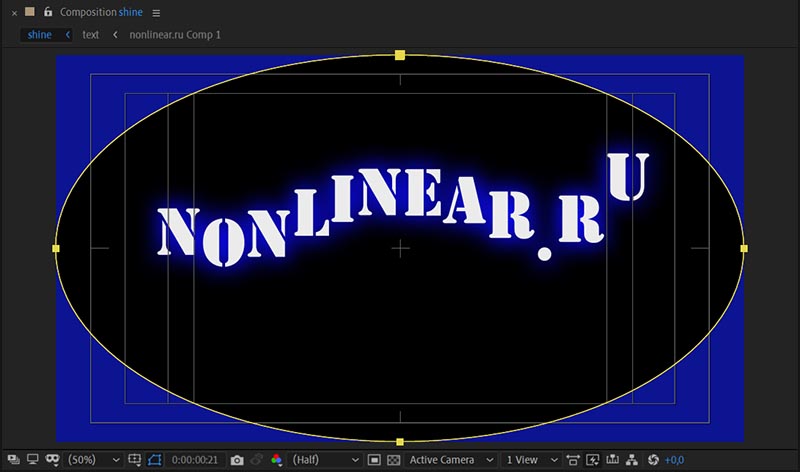Screen dimensions: 800x472
Task: Open the Active Camera dropdown
Action: [451, 460]
